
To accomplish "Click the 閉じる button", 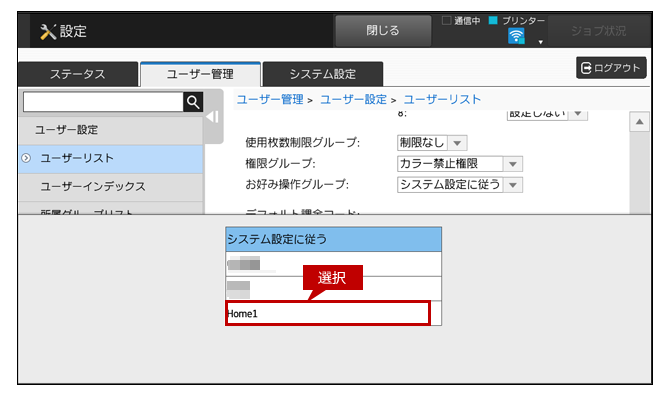I will (x=383, y=31).
